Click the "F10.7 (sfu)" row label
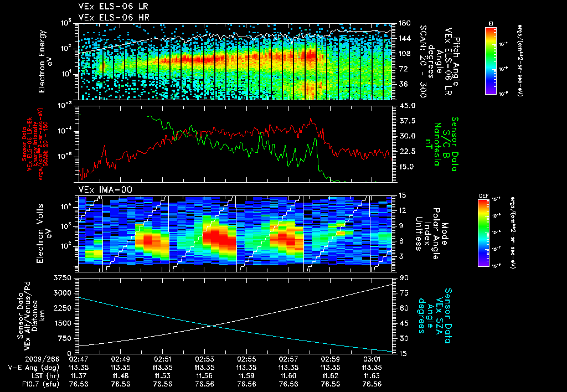 click(x=40, y=384)
